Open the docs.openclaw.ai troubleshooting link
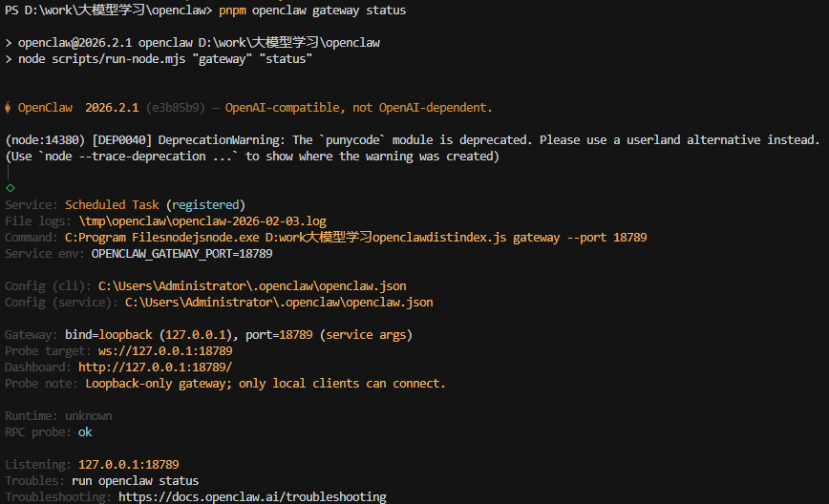This screenshot has width=829, height=504. coord(252,497)
